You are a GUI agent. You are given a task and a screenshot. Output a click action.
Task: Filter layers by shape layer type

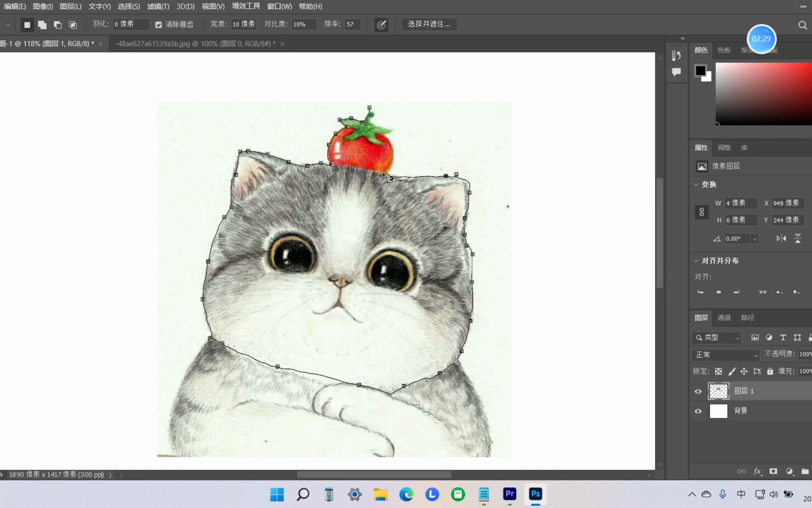(x=797, y=338)
